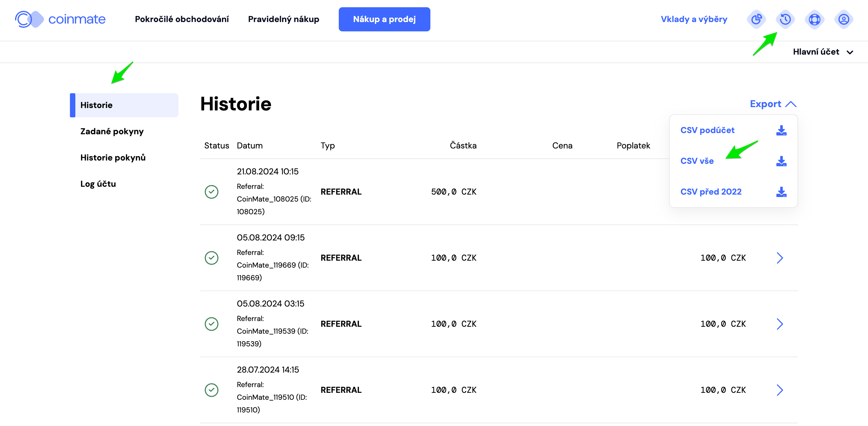868x426 pixels.
Task: Click date 28.07.2024 14:15
Action: (x=268, y=370)
